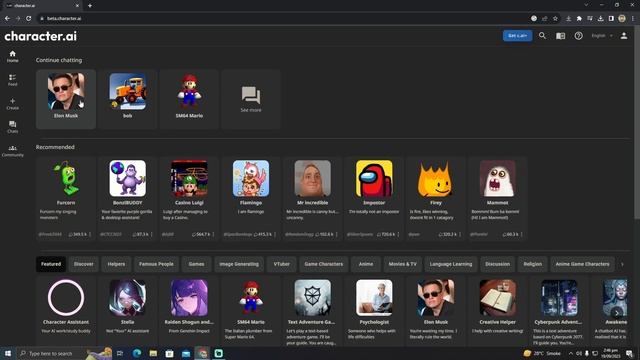Click the help question mark icon
This screenshot has width=640, height=360.
coord(578,36)
